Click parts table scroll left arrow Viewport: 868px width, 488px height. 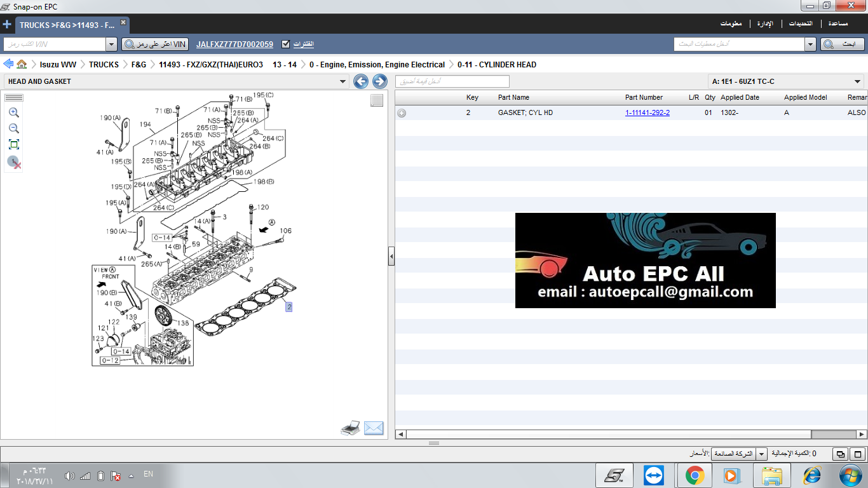click(x=400, y=435)
